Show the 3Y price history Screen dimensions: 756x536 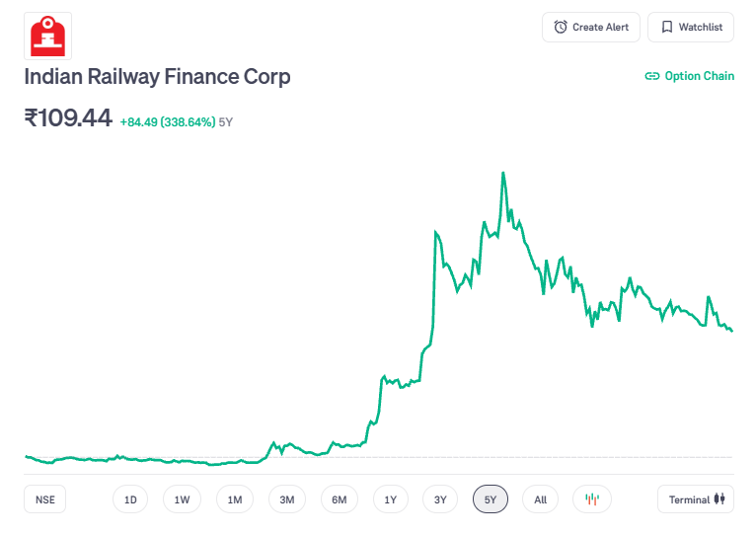click(440, 499)
